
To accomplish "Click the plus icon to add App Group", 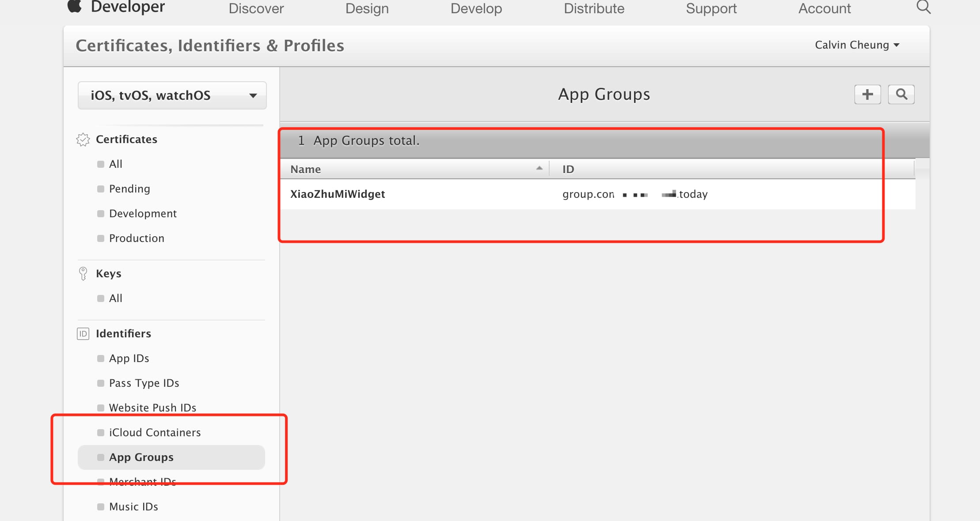I will coord(867,94).
